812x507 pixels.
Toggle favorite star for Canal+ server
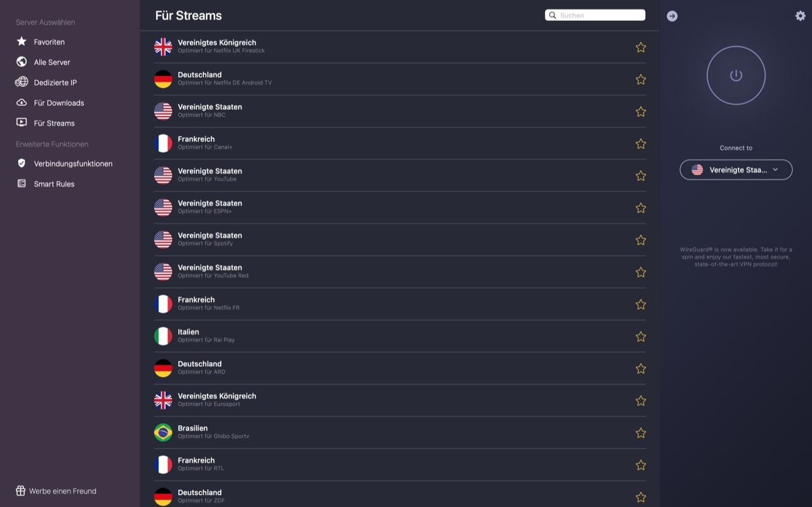[641, 144]
